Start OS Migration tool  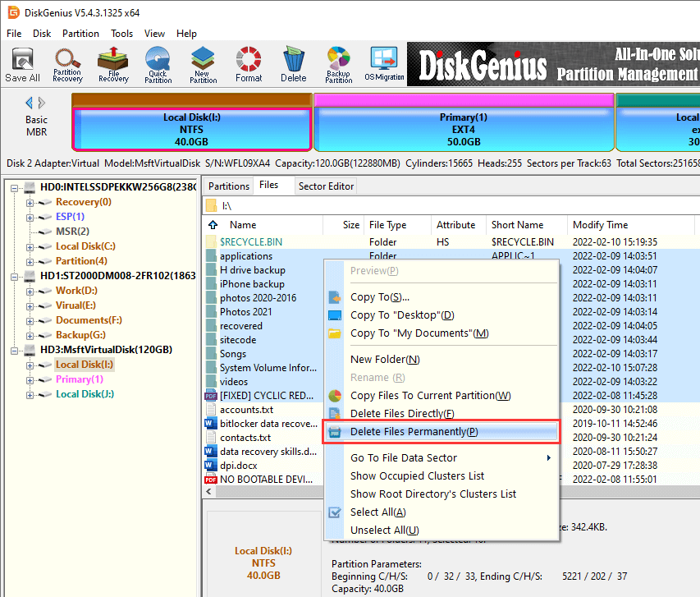click(384, 65)
